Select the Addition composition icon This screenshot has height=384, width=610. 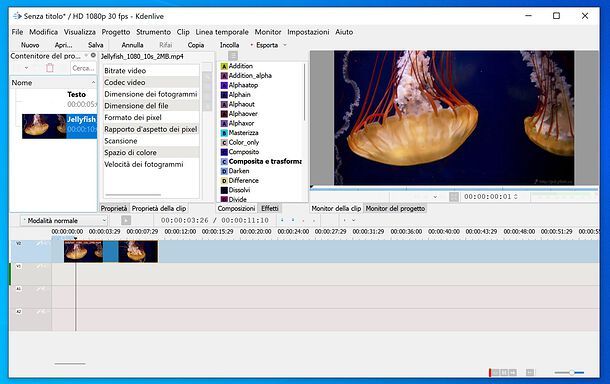coord(224,66)
